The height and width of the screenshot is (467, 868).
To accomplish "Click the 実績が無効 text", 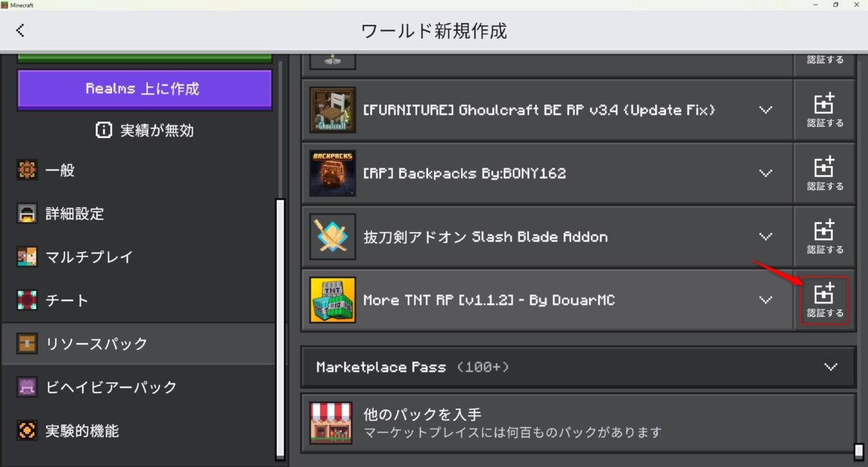I will point(157,131).
